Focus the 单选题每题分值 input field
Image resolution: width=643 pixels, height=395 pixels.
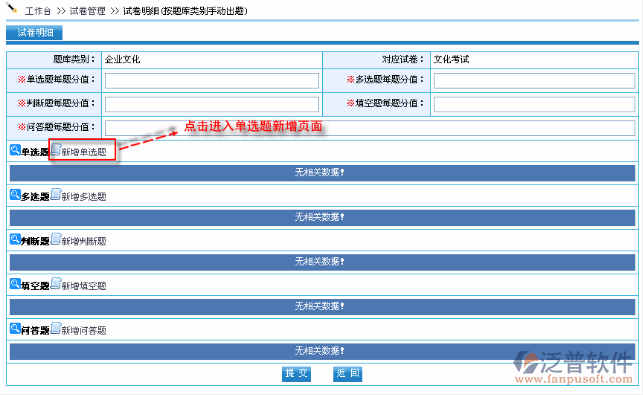[212, 80]
